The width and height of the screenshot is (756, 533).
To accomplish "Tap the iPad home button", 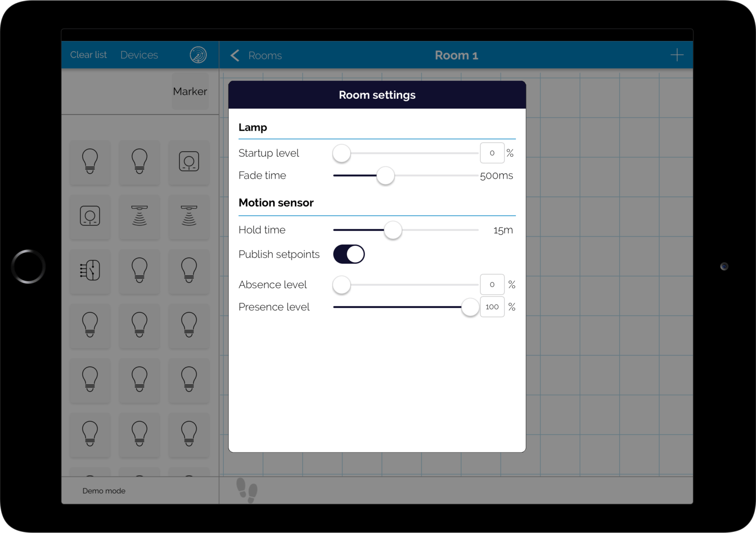I will tap(28, 266).
